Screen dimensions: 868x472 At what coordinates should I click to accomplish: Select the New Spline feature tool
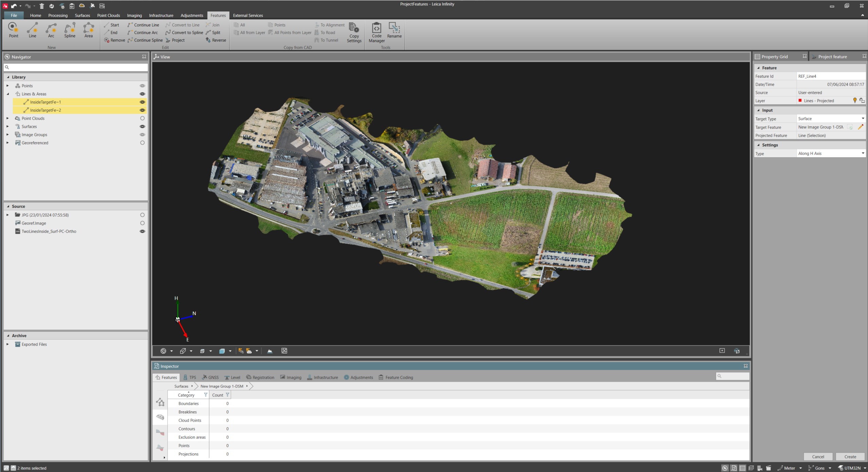point(70,30)
